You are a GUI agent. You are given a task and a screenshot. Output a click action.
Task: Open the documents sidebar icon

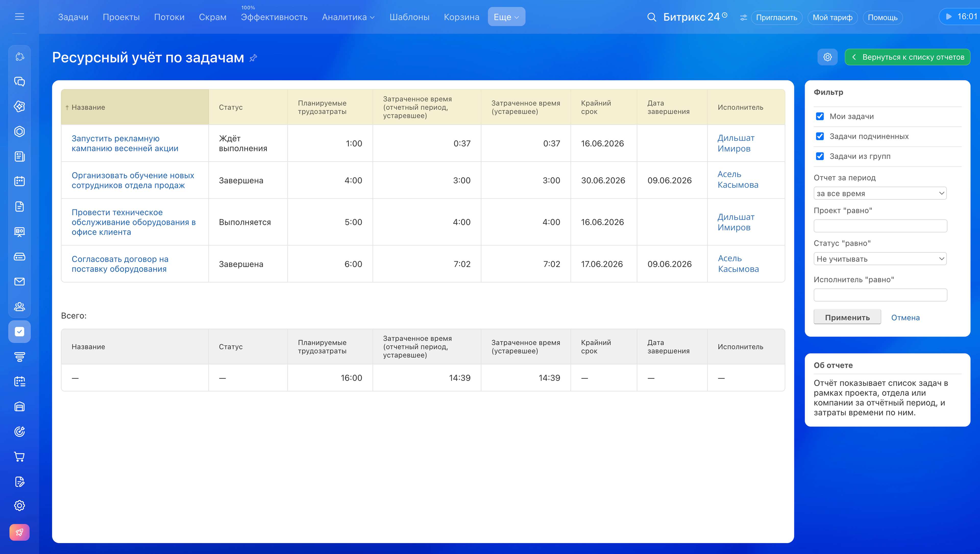[19, 207]
